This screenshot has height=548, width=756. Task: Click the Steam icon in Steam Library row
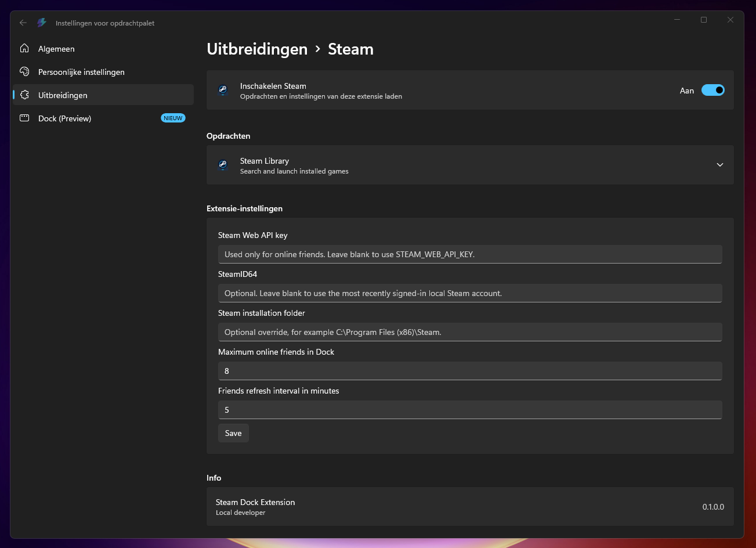tap(223, 165)
